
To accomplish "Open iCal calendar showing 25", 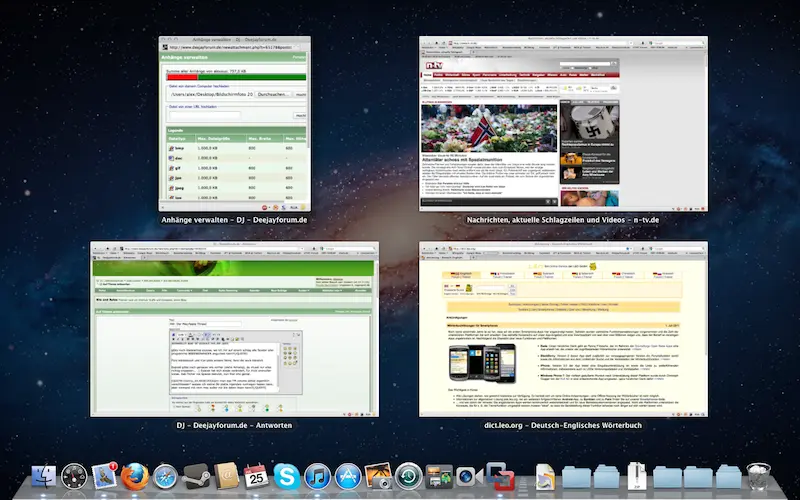I will pyautogui.click(x=256, y=477).
